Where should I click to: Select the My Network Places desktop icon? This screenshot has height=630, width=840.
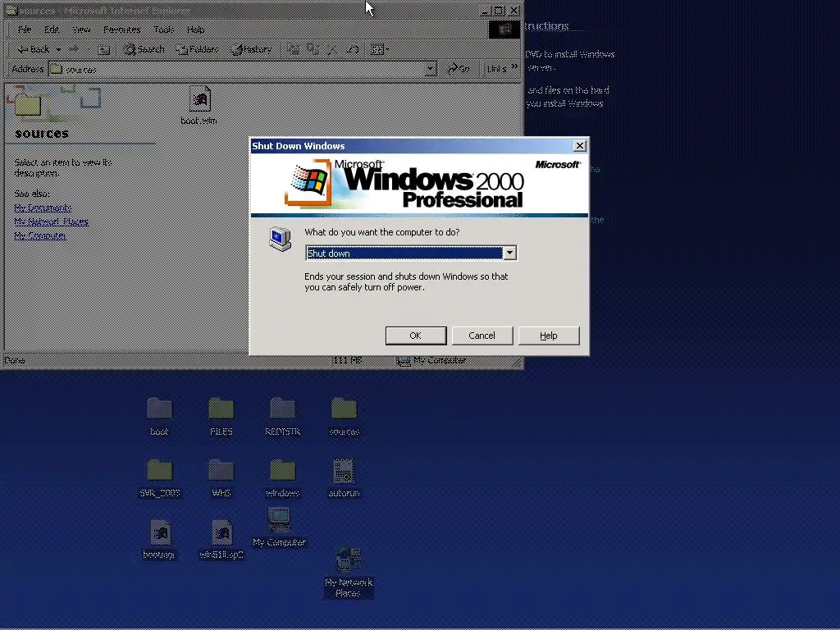[348, 572]
